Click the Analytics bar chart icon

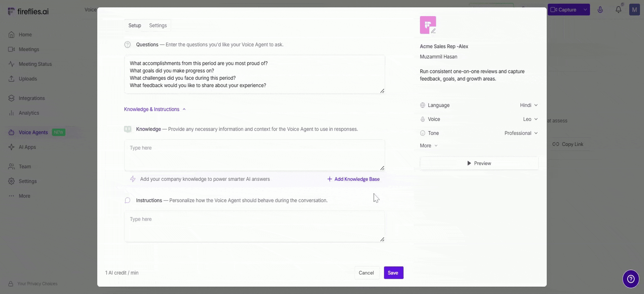(11, 113)
